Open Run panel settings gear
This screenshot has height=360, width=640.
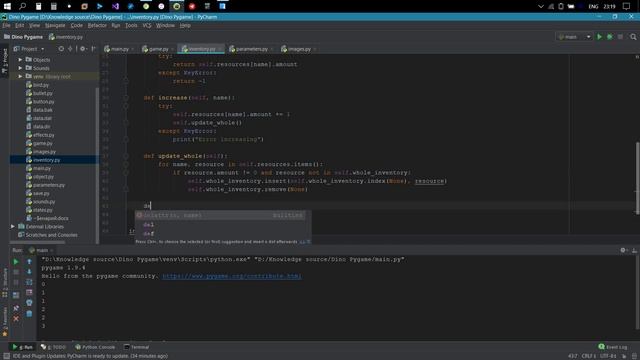(x=623, y=250)
